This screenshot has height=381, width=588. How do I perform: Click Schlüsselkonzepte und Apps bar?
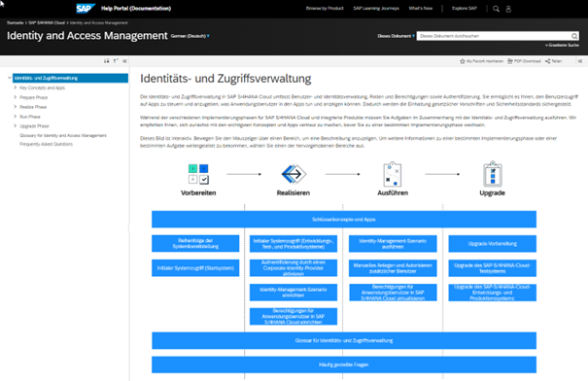344,220
